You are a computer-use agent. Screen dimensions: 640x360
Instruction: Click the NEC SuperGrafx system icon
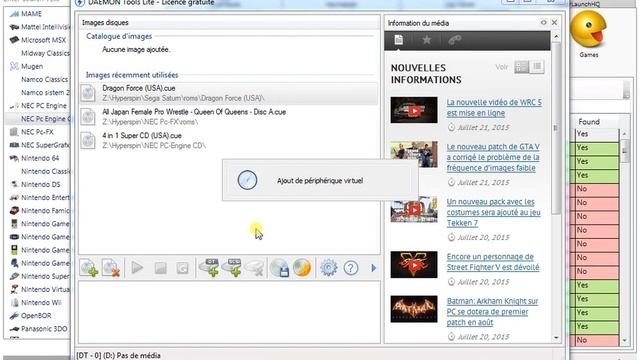coord(14,145)
